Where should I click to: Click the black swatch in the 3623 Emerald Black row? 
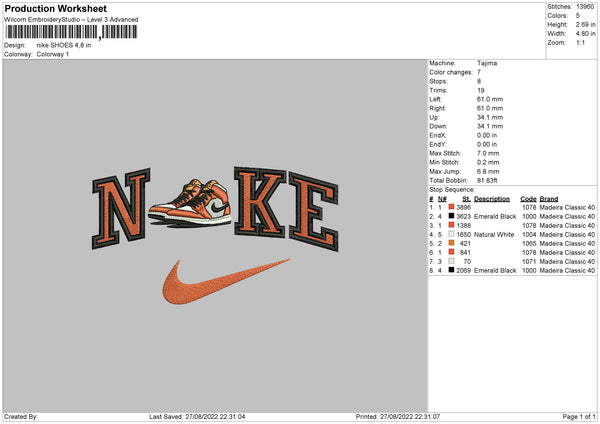pyautogui.click(x=452, y=216)
